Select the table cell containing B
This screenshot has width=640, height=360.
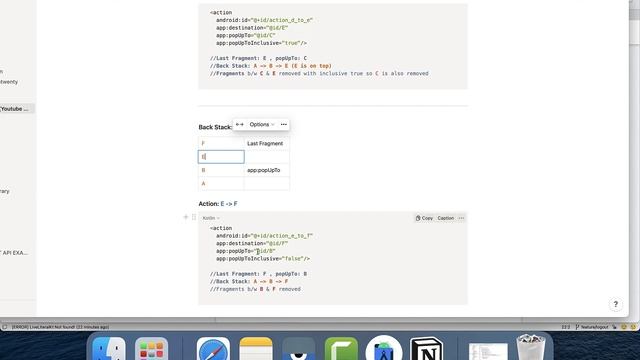pyautogui.click(x=221, y=170)
